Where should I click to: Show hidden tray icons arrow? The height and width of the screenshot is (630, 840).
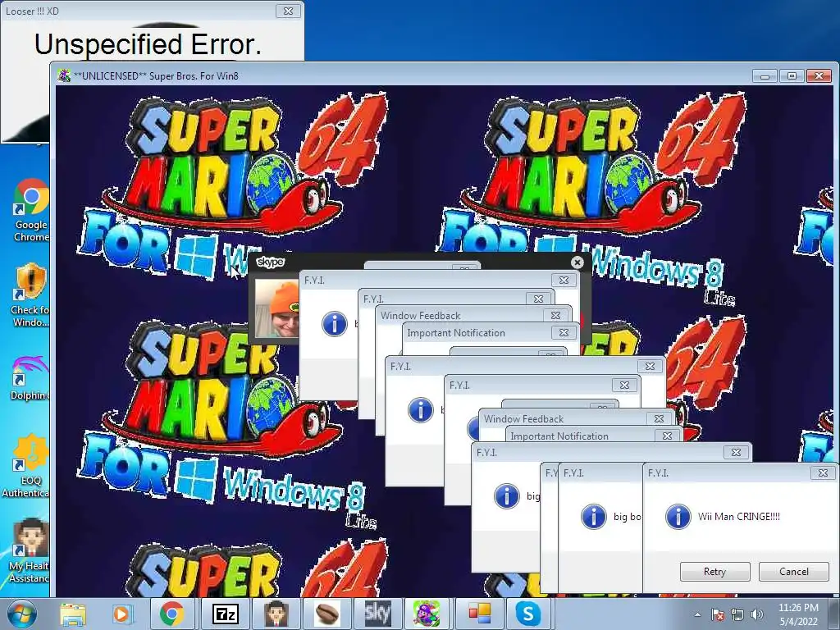tap(697, 614)
